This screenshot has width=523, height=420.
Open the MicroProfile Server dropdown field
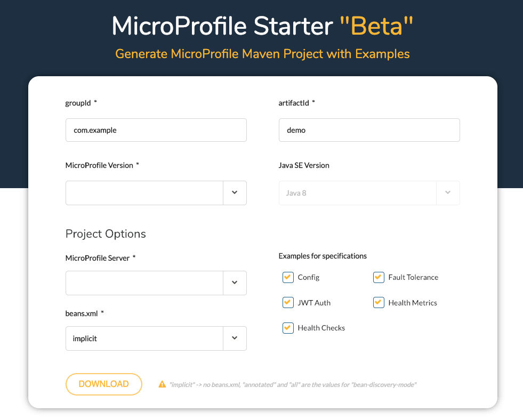[x=156, y=282]
